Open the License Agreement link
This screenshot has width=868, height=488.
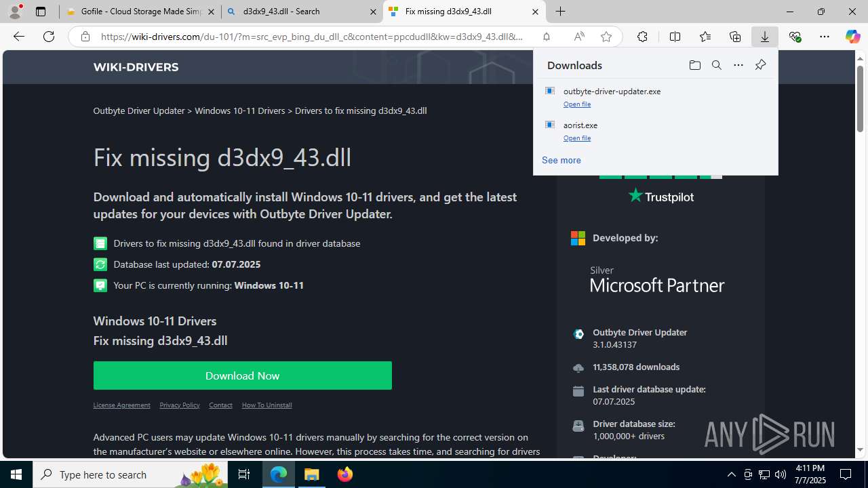[x=121, y=405]
